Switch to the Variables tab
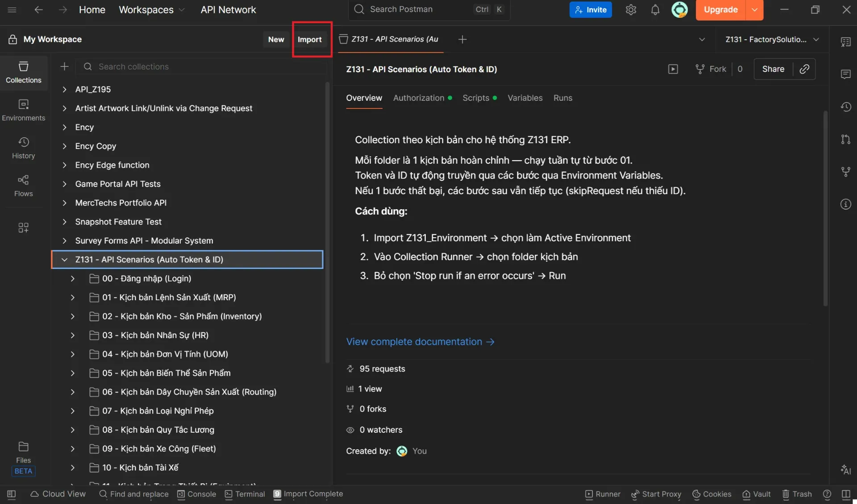The height and width of the screenshot is (504, 857). click(525, 98)
